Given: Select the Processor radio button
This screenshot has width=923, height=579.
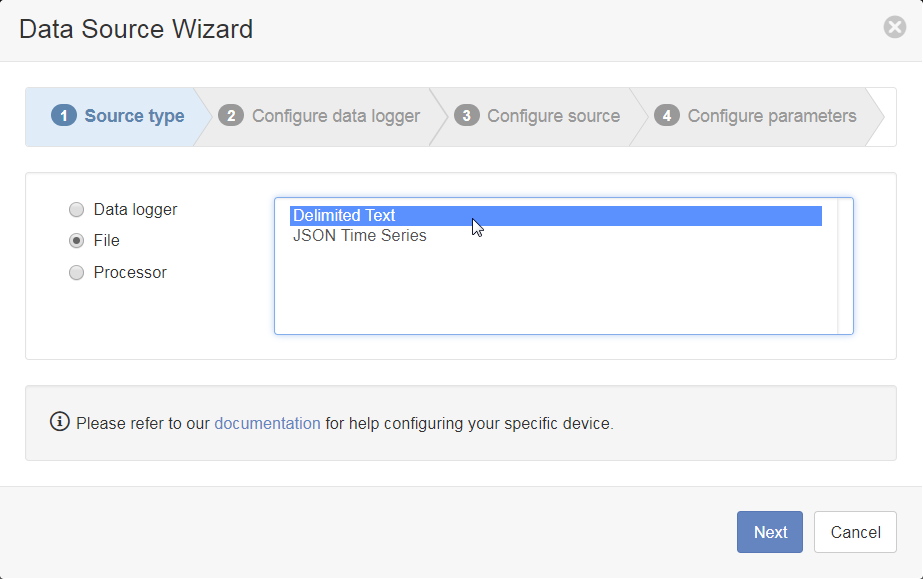Looking at the screenshot, I should pyautogui.click(x=77, y=272).
